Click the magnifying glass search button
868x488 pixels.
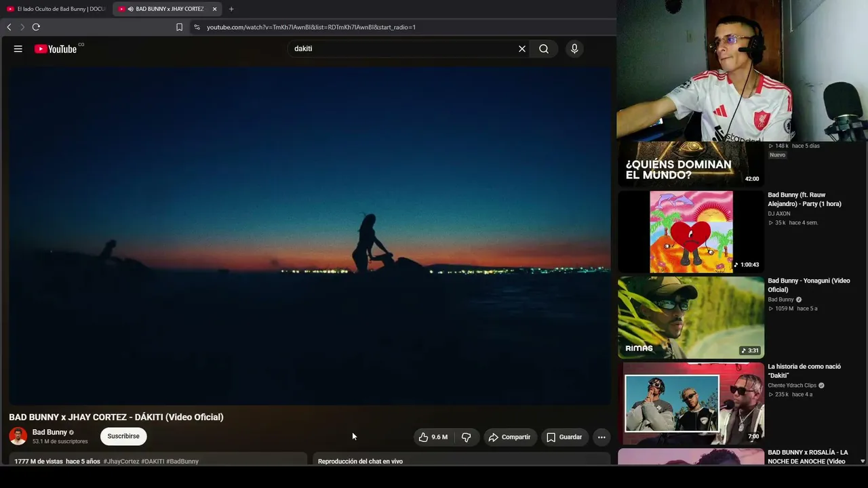point(544,49)
